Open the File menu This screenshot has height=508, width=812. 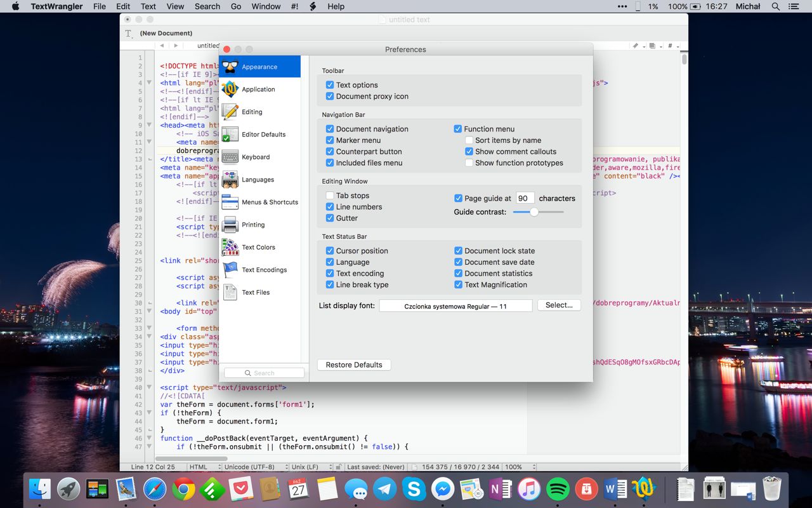point(100,6)
